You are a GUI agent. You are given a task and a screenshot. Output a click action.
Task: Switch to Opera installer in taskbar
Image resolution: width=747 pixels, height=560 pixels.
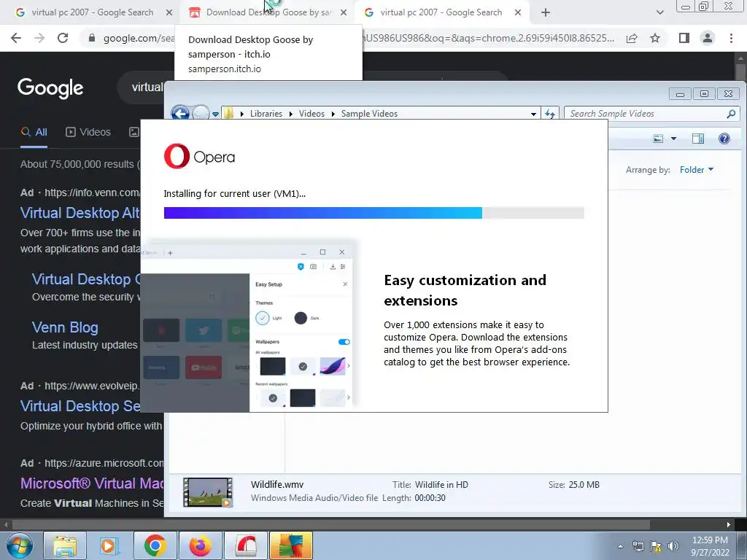coord(245,545)
